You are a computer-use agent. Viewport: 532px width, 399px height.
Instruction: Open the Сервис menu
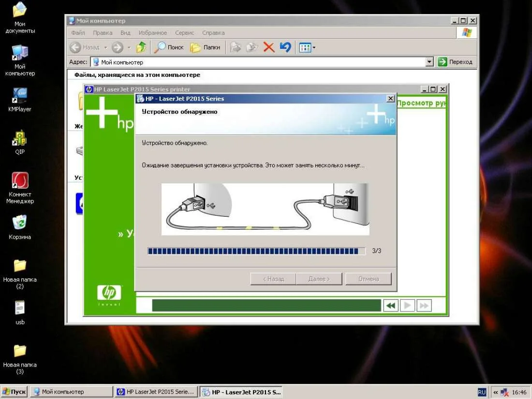tap(185, 33)
